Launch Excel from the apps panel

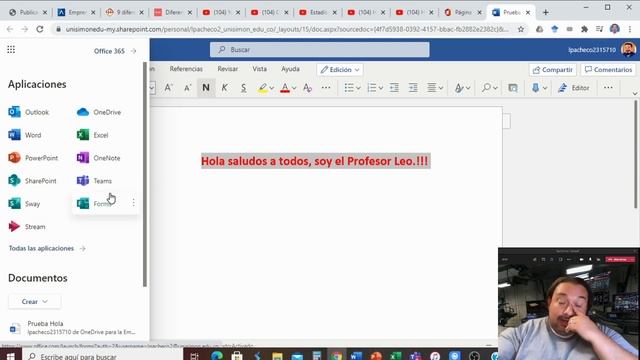click(93, 135)
